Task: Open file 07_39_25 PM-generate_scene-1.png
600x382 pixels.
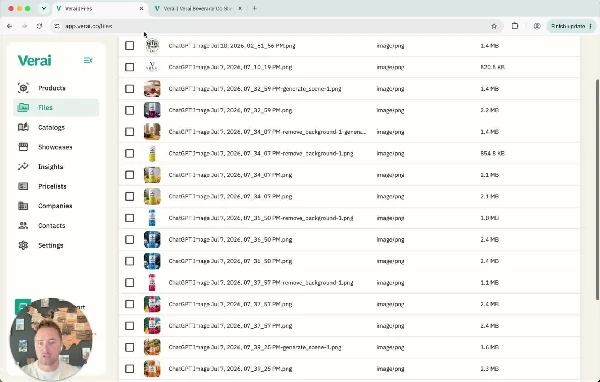Action: tap(254, 347)
